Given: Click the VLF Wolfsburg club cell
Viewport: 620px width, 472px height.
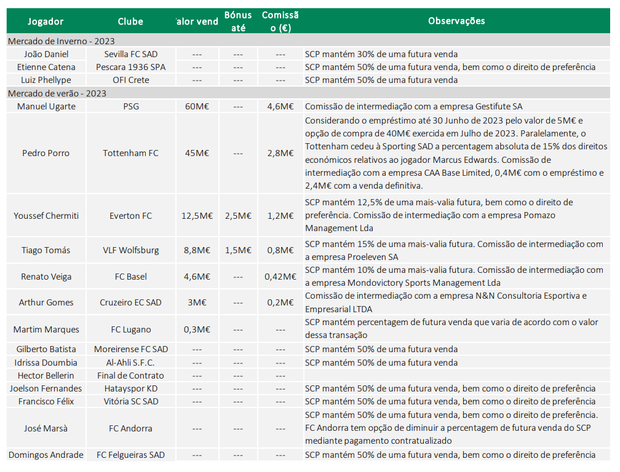Looking at the screenshot, I should (130, 251).
